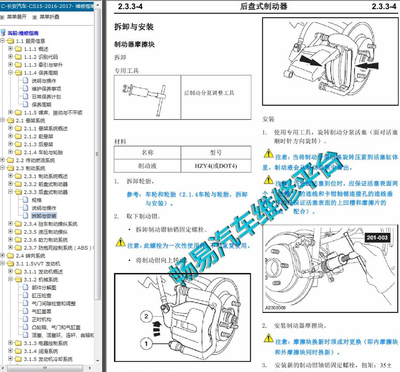Click the folder icon for section 2.3.1
Screen dimensions: 400x372
pos(18,176)
